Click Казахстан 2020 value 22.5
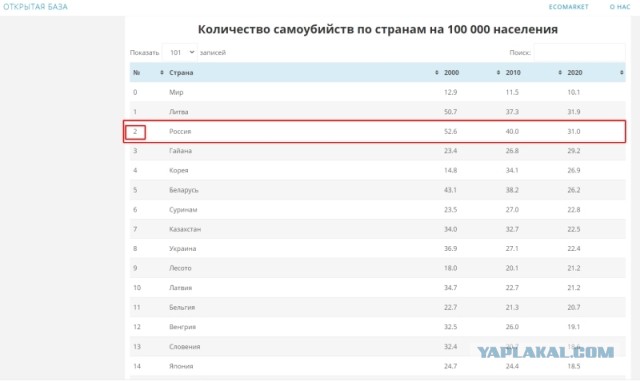This screenshot has height=382, width=640. pos(574,229)
